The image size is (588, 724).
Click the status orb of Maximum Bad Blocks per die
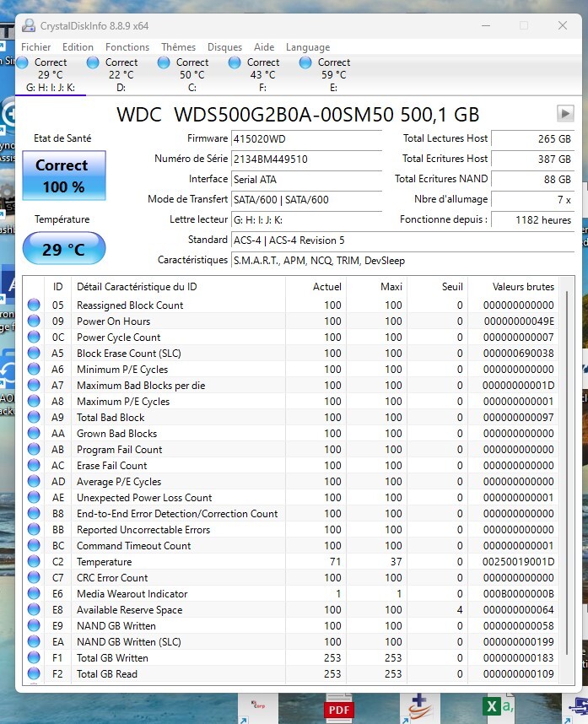34,385
